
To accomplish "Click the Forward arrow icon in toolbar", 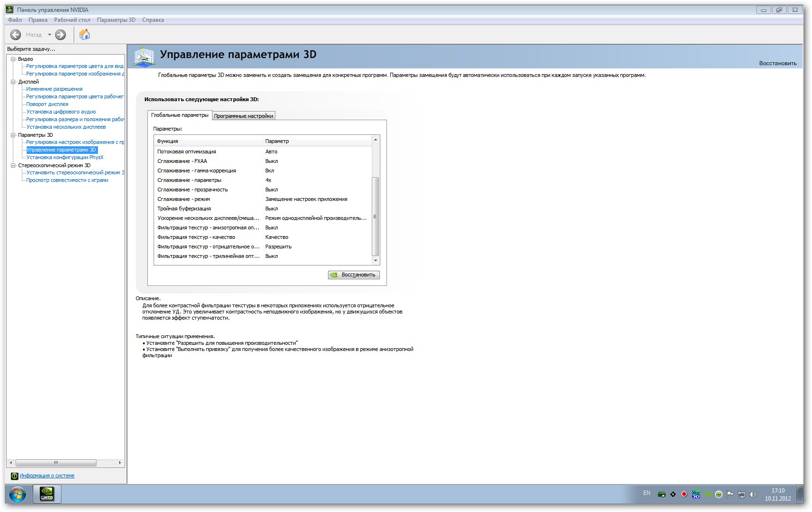I will tap(60, 35).
